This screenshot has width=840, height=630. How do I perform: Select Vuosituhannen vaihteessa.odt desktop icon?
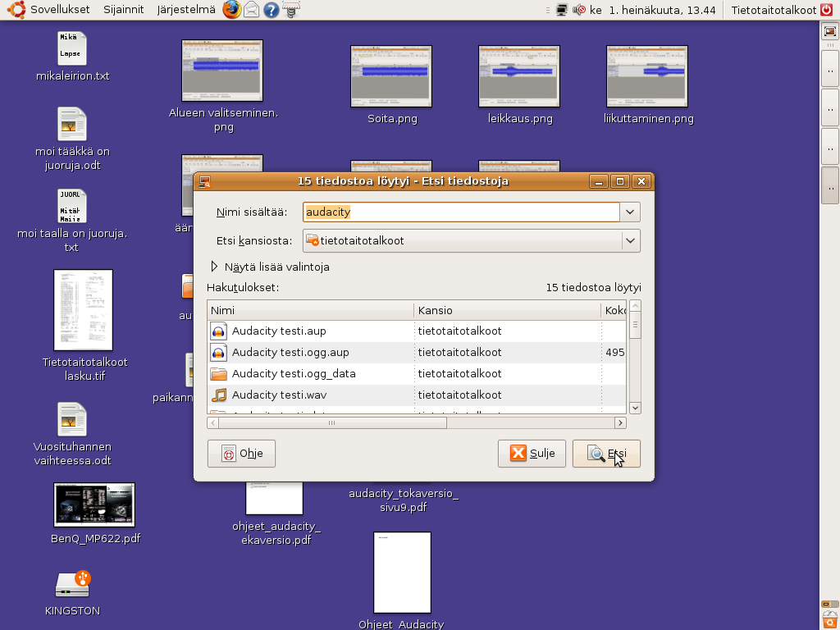click(x=72, y=419)
